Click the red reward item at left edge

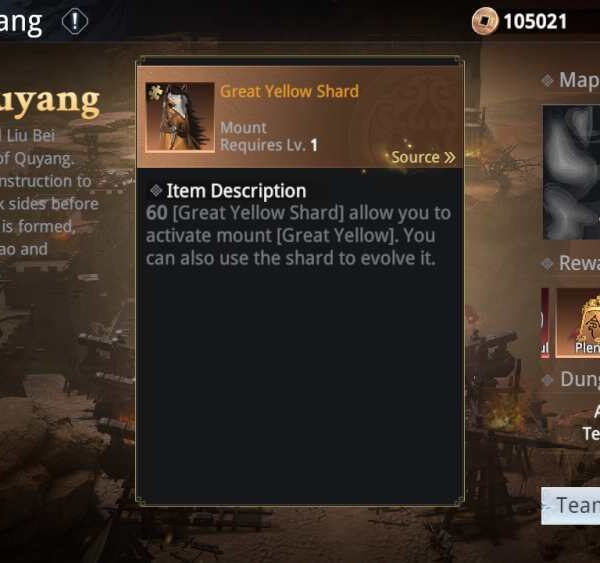pyautogui.click(x=545, y=323)
